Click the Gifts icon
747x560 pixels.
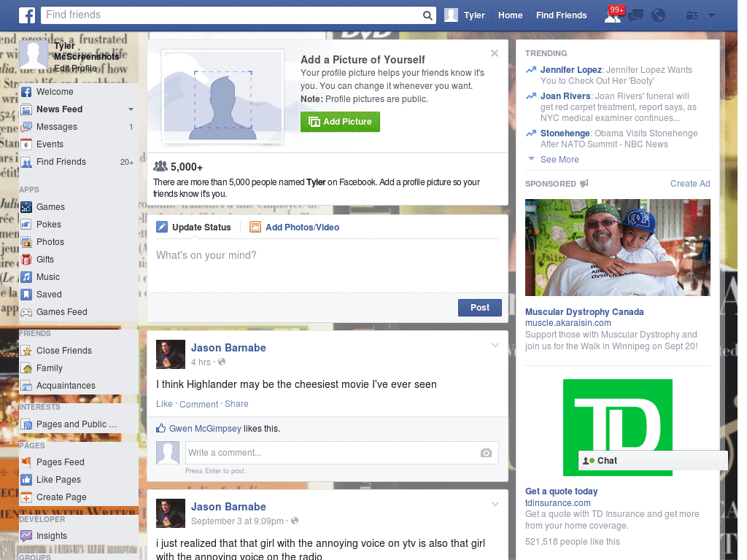27,260
